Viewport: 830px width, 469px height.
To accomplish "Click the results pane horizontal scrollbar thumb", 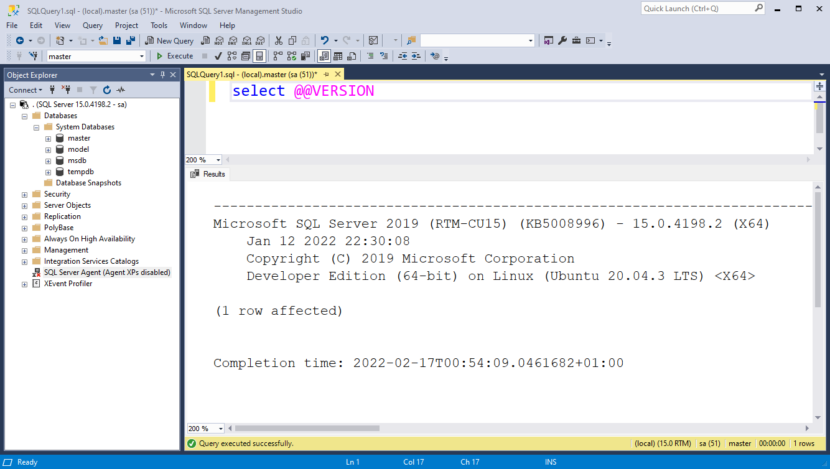I will (x=307, y=428).
